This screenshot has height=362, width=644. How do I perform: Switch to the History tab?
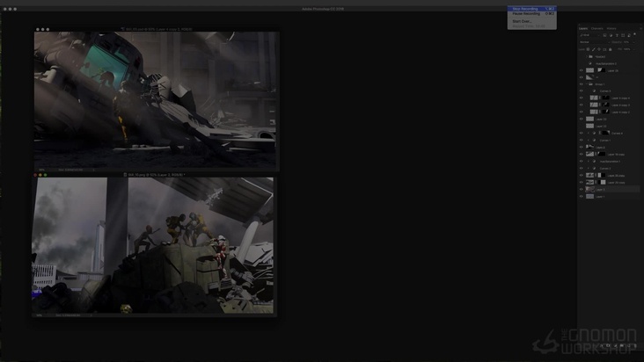(611, 29)
